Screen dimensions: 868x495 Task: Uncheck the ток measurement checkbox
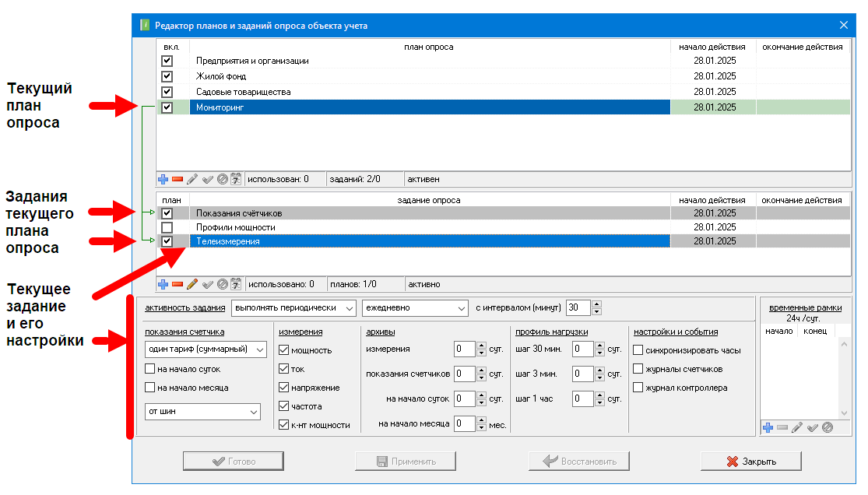pos(284,369)
